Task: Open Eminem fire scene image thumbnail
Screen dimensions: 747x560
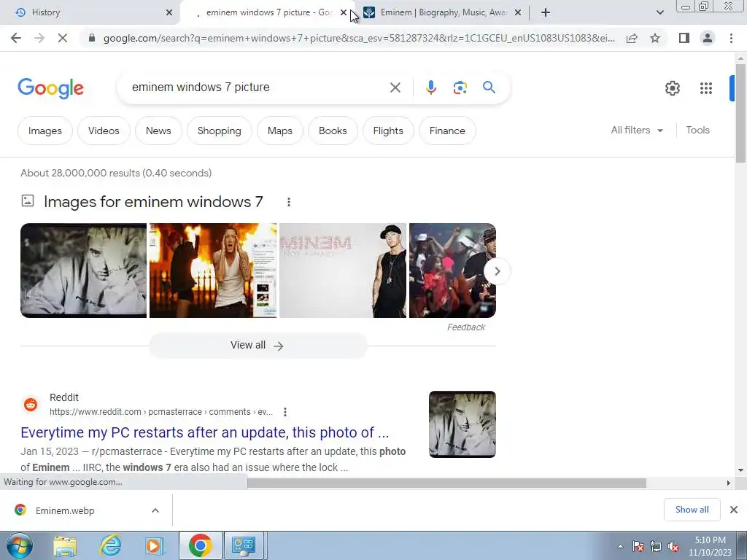Action: pyautogui.click(x=212, y=271)
